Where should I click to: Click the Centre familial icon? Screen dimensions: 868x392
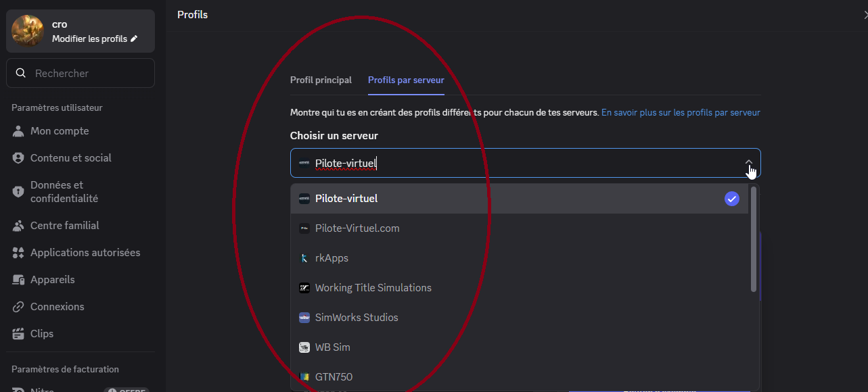coord(18,226)
